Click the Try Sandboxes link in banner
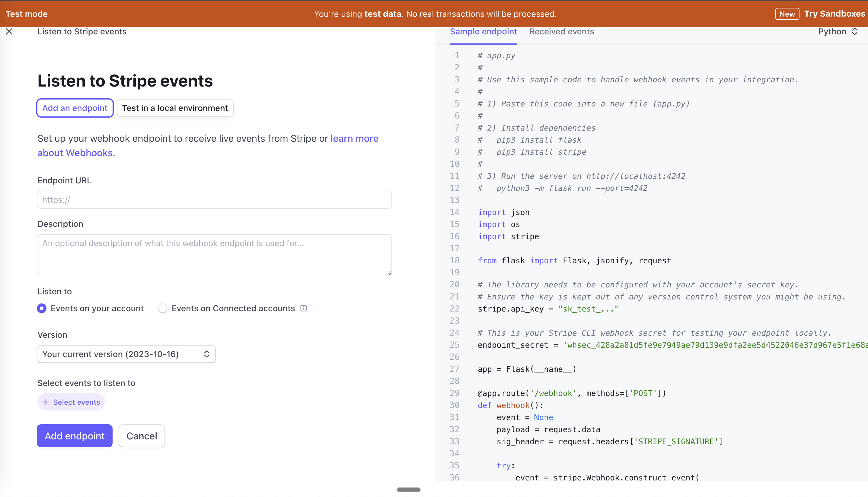868x497 pixels. click(834, 14)
